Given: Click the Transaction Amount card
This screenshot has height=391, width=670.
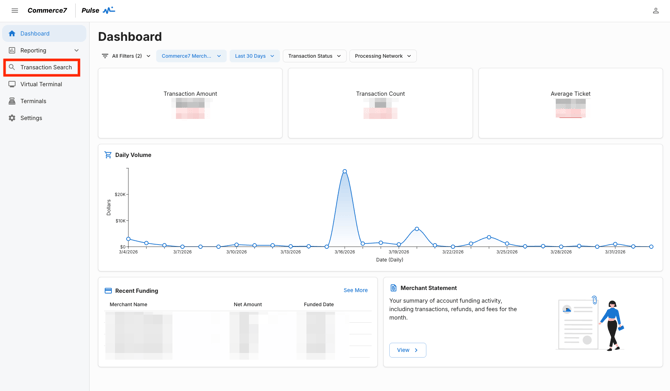Looking at the screenshot, I should [190, 103].
